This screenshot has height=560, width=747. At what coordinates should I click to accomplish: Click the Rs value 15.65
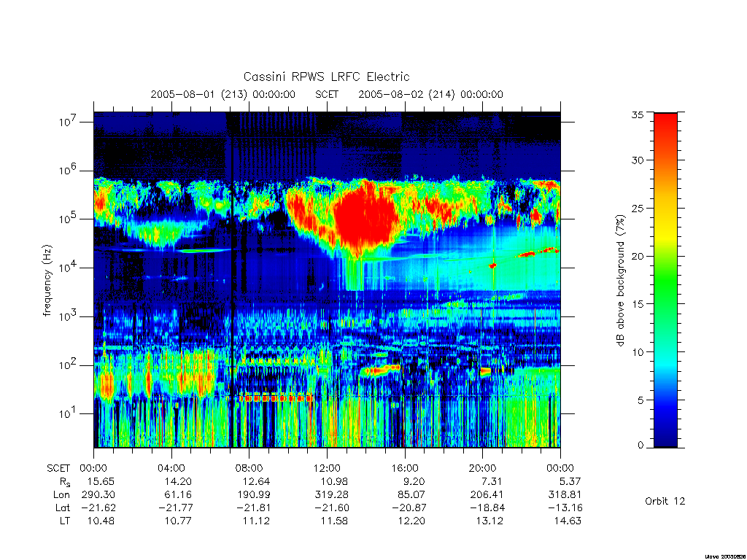(101, 481)
